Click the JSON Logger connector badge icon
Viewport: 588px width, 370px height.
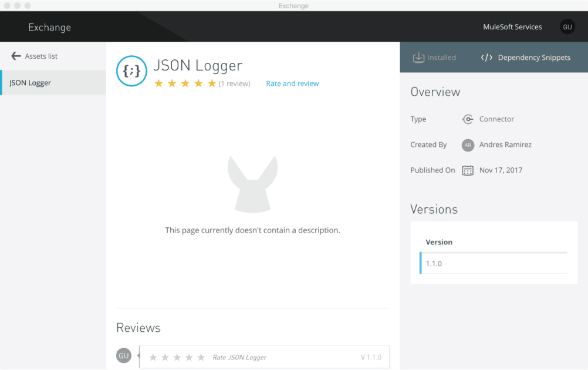(x=131, y=71)
